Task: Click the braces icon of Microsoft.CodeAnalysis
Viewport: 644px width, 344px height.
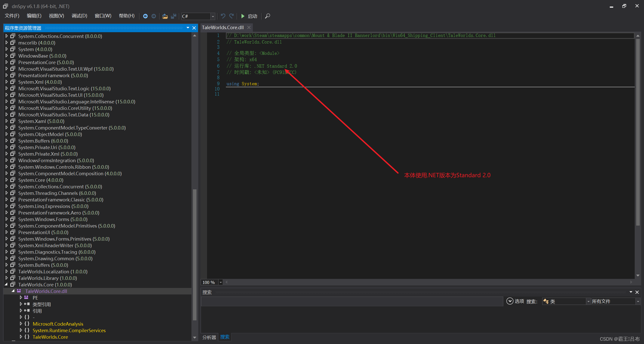Action: pyautogui.click(x=27, y=324)
